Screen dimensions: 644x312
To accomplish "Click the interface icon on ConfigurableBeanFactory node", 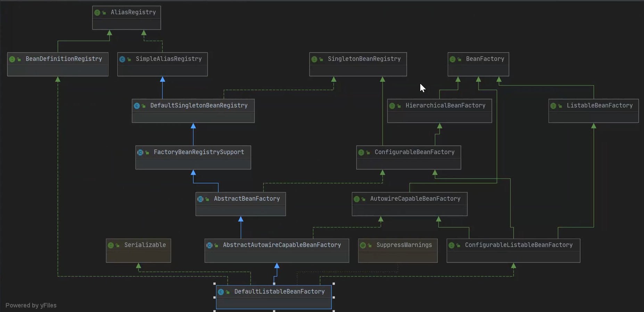I will point(361,152).
